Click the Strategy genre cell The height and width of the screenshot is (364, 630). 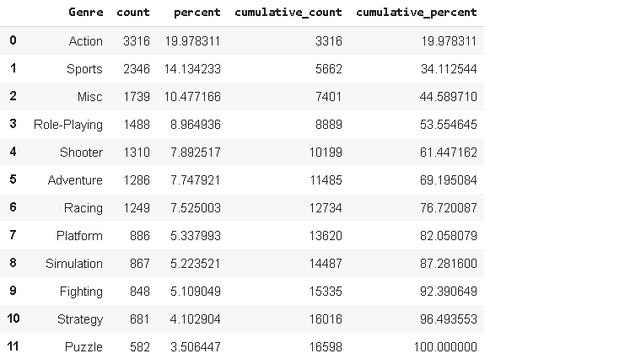80,319
